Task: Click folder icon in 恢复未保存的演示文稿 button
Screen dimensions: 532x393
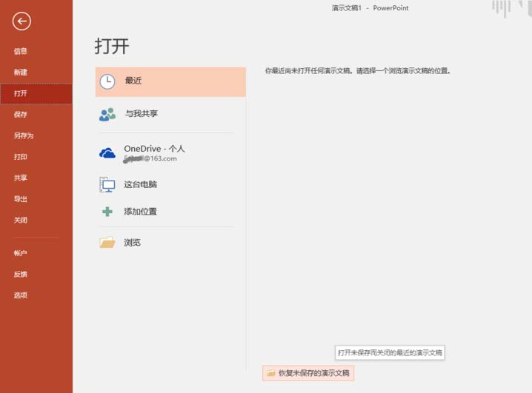Action: (x=270, y=373)
